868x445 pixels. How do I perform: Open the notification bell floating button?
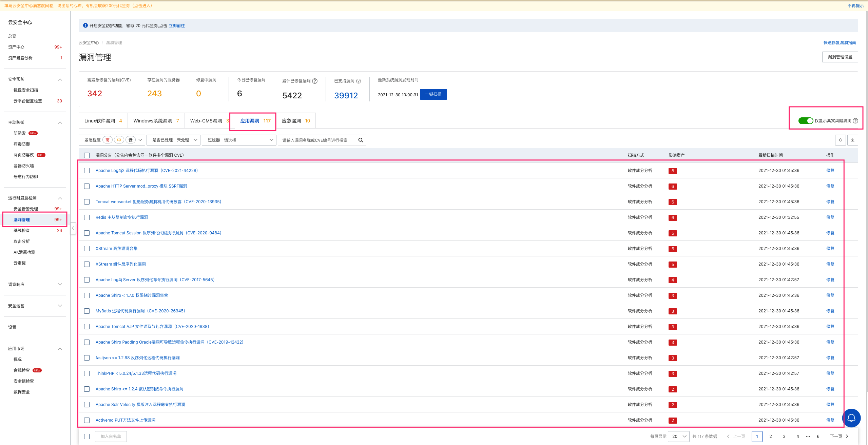[x=851, y=418]
